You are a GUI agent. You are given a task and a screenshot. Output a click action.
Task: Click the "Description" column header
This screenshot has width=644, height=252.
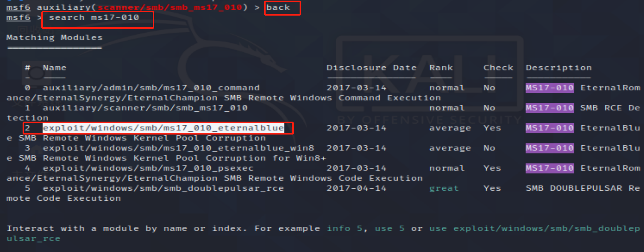click(559, 68)
